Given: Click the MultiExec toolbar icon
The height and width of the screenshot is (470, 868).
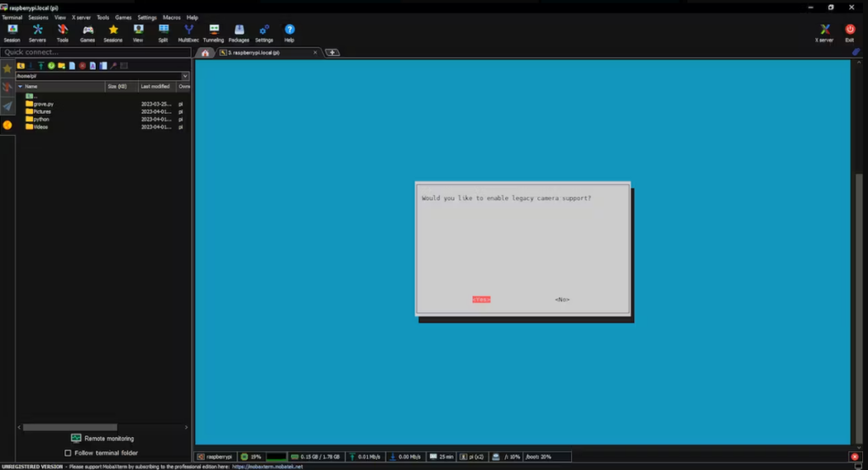Looking at the screenshot, I should pyautogui.click(x=187, y=32).
